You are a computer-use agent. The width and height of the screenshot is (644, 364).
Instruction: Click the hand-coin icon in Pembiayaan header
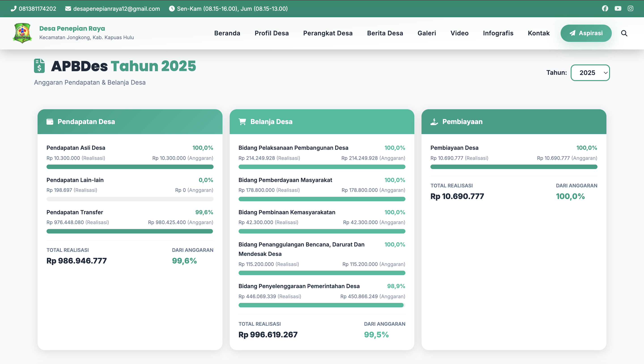coord(434,122)
